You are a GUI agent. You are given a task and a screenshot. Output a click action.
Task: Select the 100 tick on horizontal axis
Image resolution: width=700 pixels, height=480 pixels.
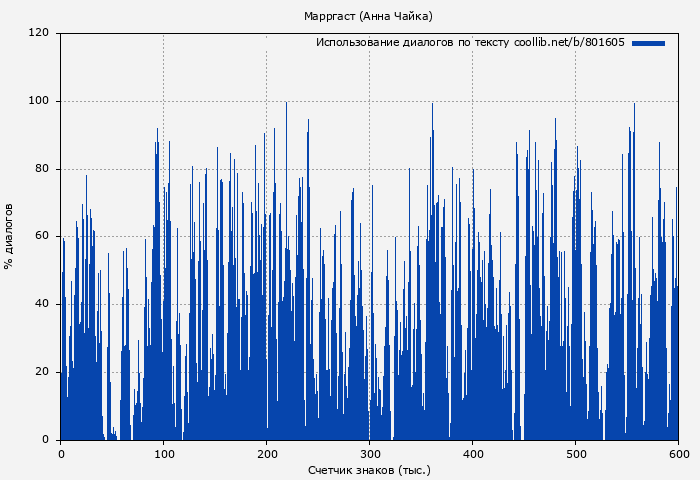pyautogui.click(x=164, y=454)
